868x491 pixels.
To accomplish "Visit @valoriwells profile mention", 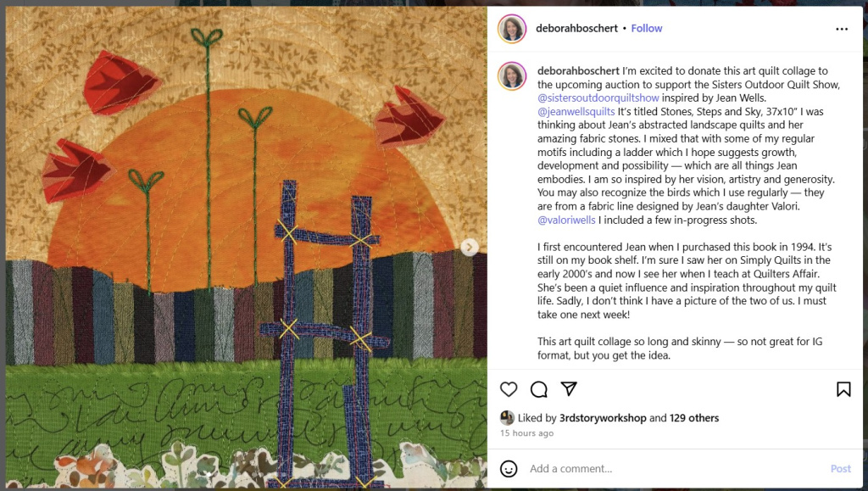I will click(x=565, y=220).
